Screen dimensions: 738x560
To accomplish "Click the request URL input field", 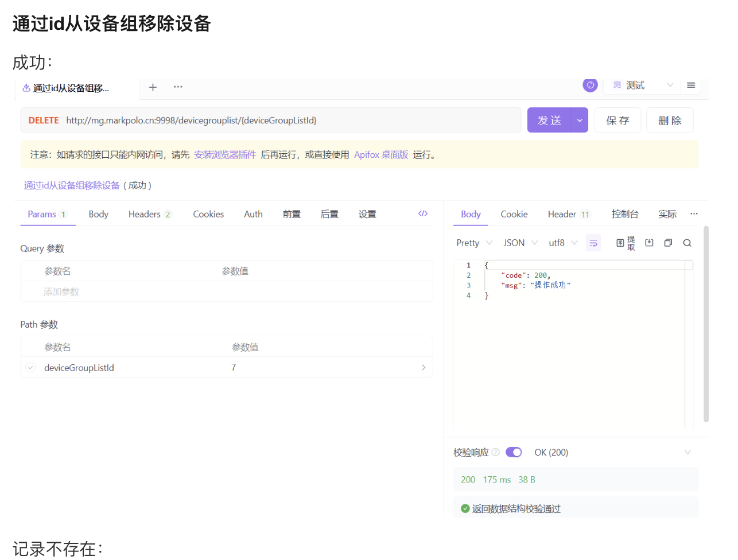I will point(287,120).
